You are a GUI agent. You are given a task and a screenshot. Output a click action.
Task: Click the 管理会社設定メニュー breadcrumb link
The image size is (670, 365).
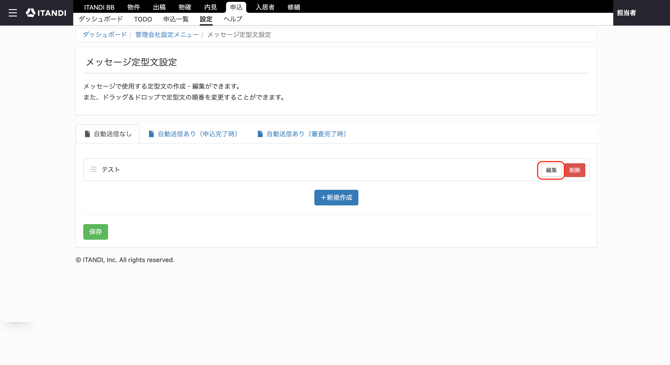[x=167, y=35]
